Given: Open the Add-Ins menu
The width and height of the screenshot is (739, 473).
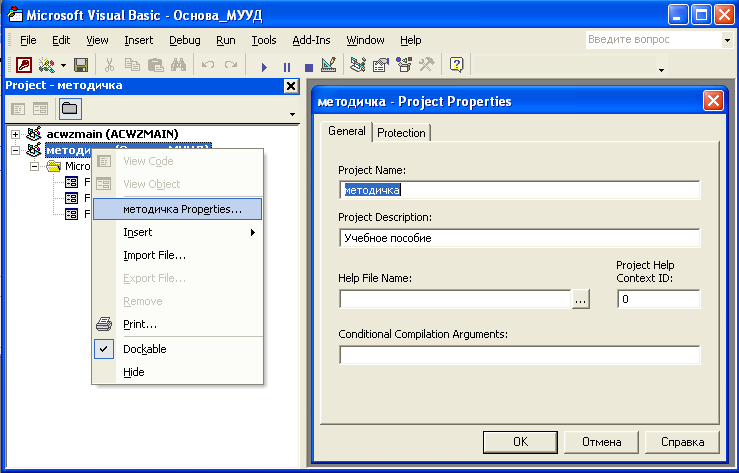Looking at the screenshot, I should coord(311,41).
